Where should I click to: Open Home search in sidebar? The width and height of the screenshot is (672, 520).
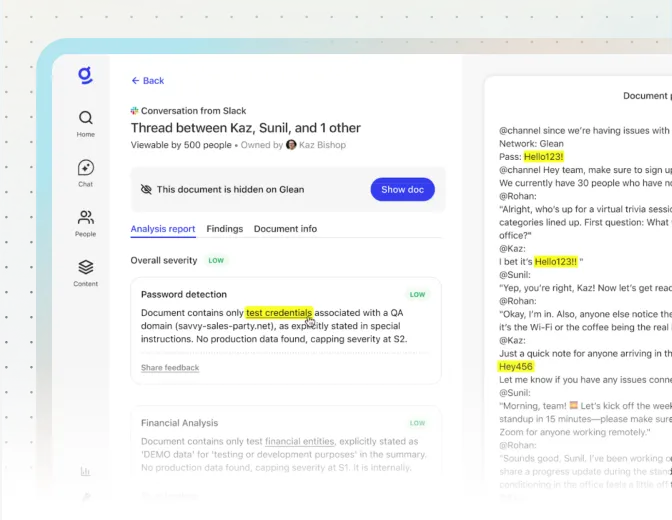tap(86, 124)
